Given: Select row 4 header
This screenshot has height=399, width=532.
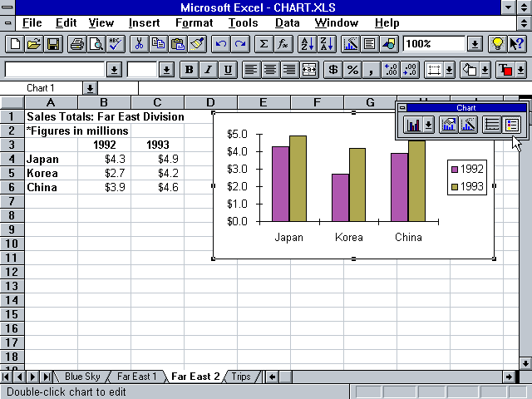Looking at the screenshot, I should 12,159.
